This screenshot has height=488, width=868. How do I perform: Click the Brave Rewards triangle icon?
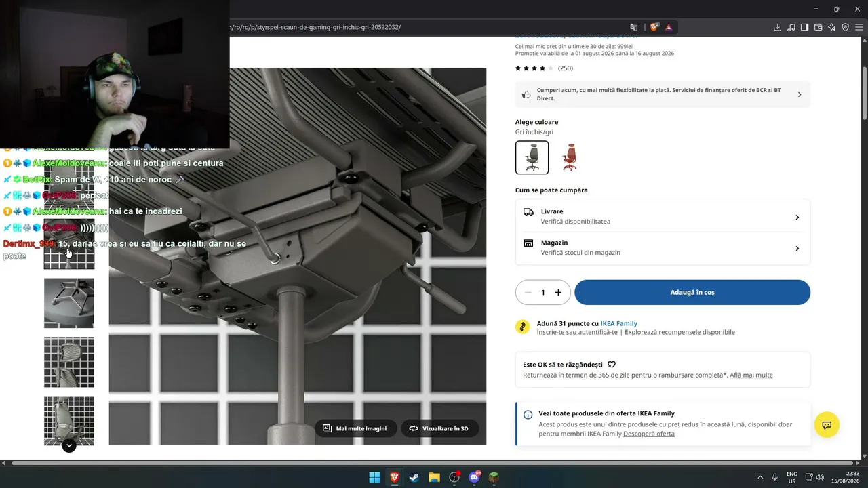point(669,27)
